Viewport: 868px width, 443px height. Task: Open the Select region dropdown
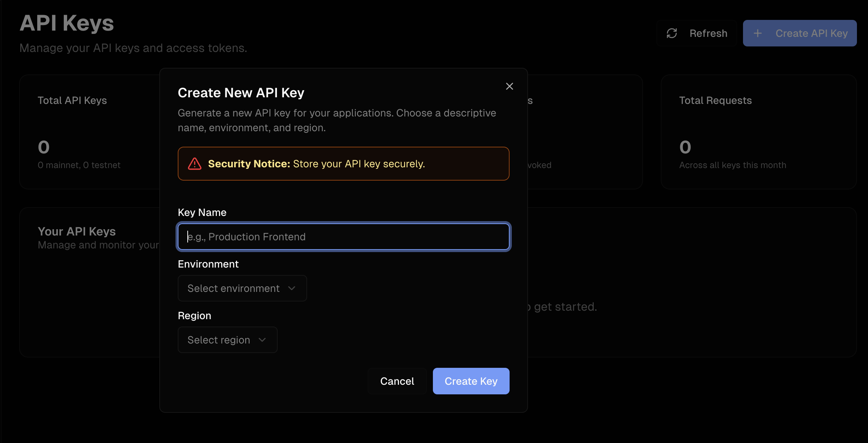click(228, 340)
